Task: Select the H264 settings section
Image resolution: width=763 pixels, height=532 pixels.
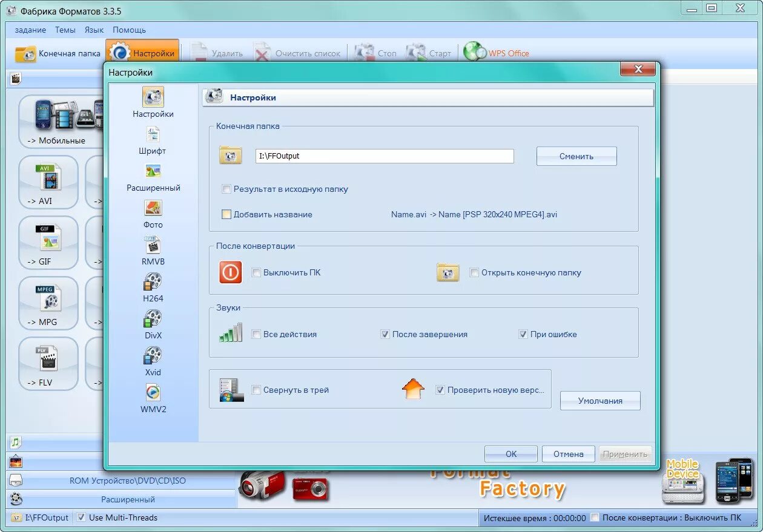Action: [152, 289]
